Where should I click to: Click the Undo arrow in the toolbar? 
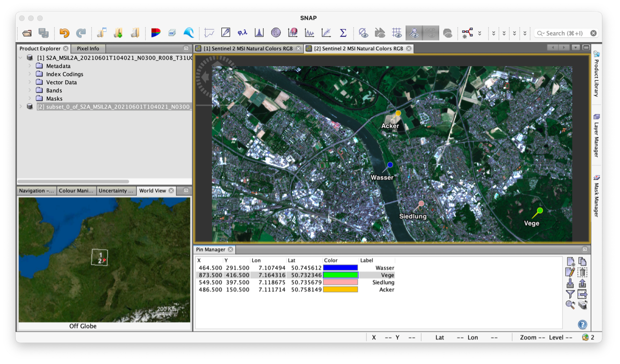click(x=64, y=34)
